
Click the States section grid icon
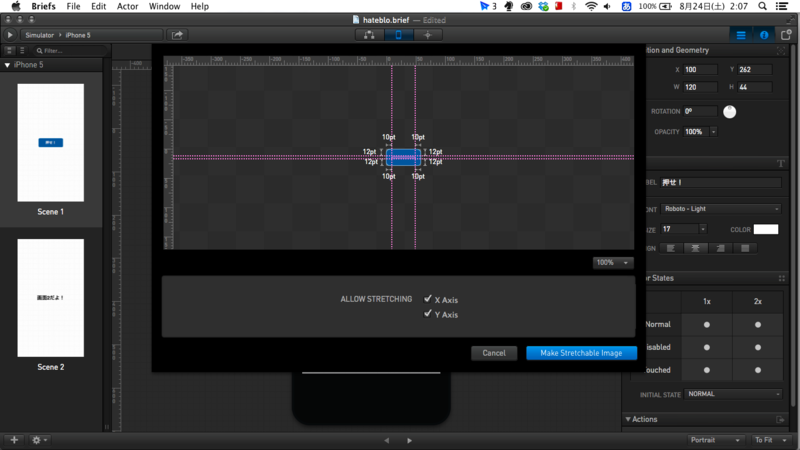pyautogui.click(x=782, y=279)
